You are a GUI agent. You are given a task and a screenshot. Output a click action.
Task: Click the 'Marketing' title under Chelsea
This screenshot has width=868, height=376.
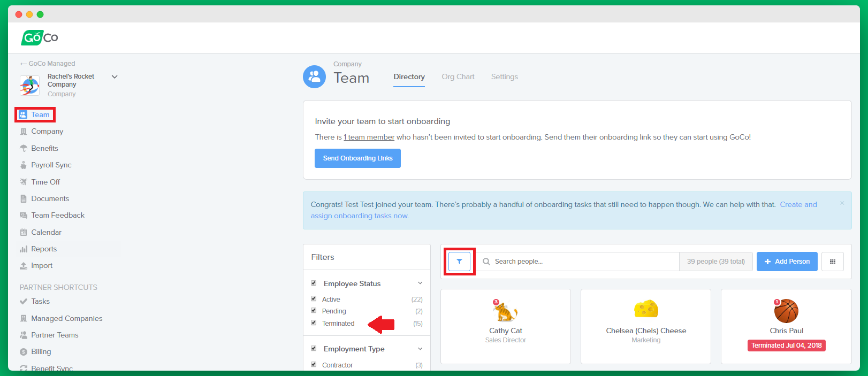[646, 340]
